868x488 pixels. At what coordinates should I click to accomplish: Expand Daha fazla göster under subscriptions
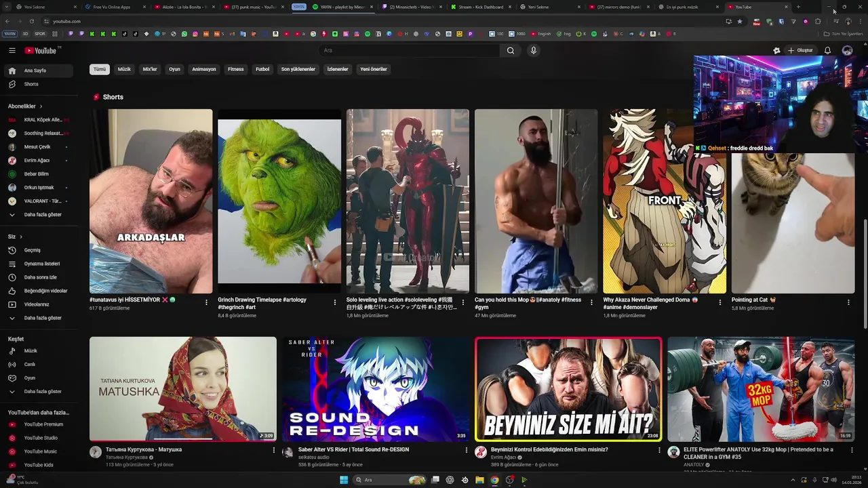click(x=38, y=215)
